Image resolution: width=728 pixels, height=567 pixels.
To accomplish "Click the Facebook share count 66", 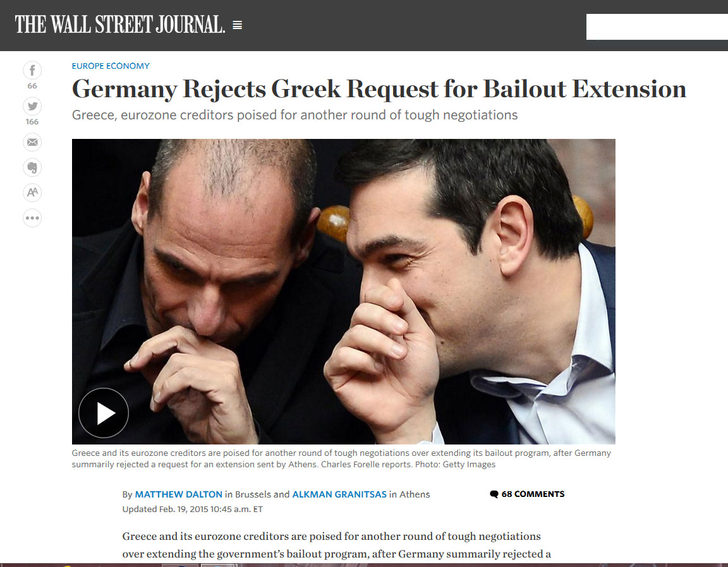I will coord(32,86).
